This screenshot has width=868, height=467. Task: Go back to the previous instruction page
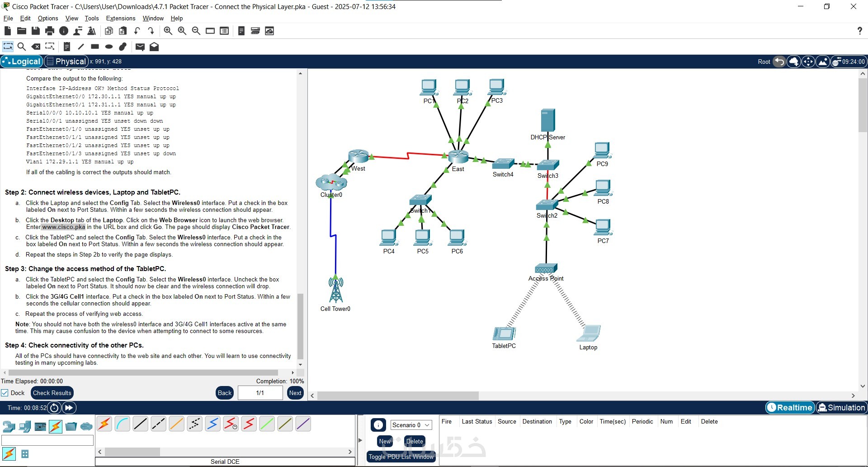(225, 393)
